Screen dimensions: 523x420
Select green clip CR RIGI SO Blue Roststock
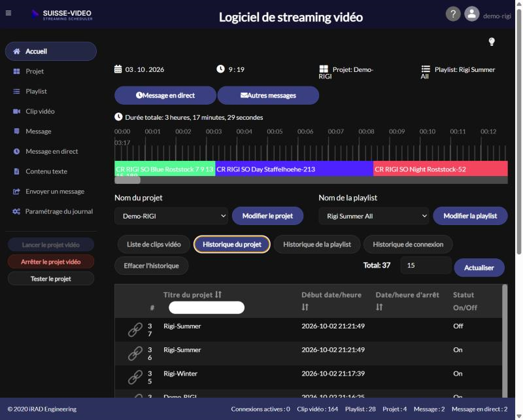click(165, 169)
